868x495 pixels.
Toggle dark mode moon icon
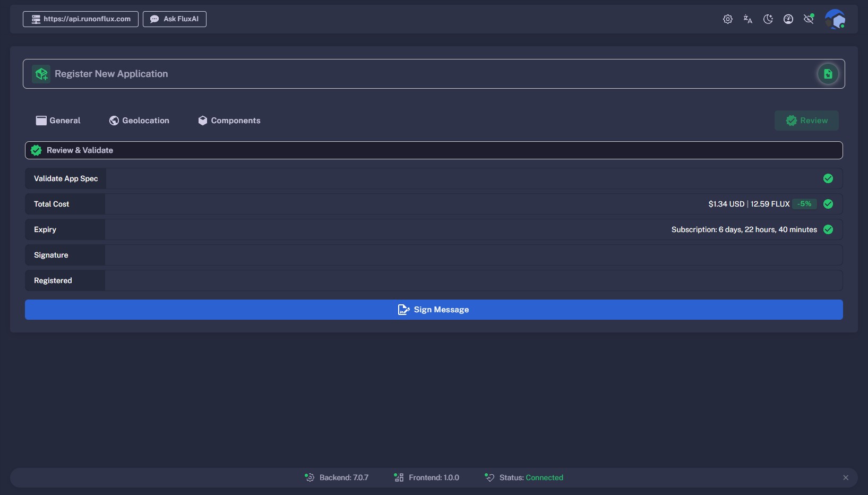(768, 19)
